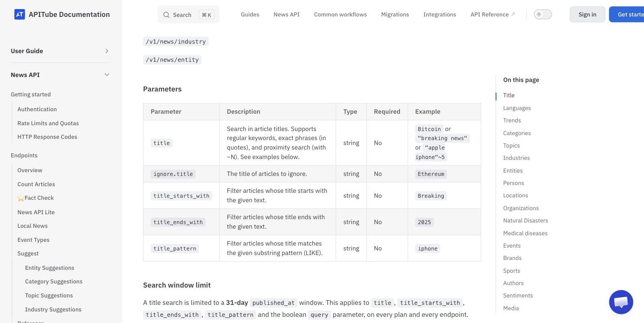Click the external link arrow beside API Reference
Image resolution: width=644 pixels, height=323 pixels.
click(x=513, y=14)
